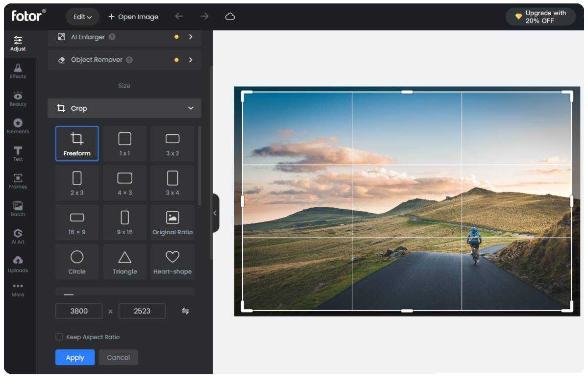Viewport: 588px width, 392px height.
Task: Pick the Heart-shape crop
Action: tap(172, 262)
